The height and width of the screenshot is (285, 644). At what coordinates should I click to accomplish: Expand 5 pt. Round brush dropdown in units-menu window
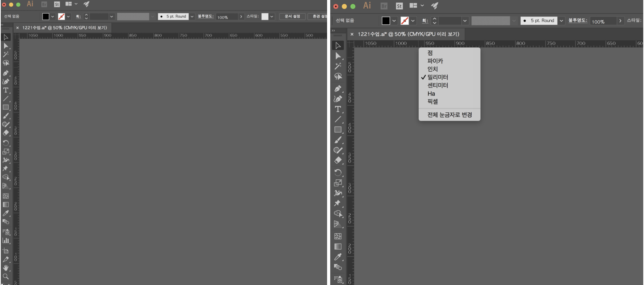tap(561, 21)
